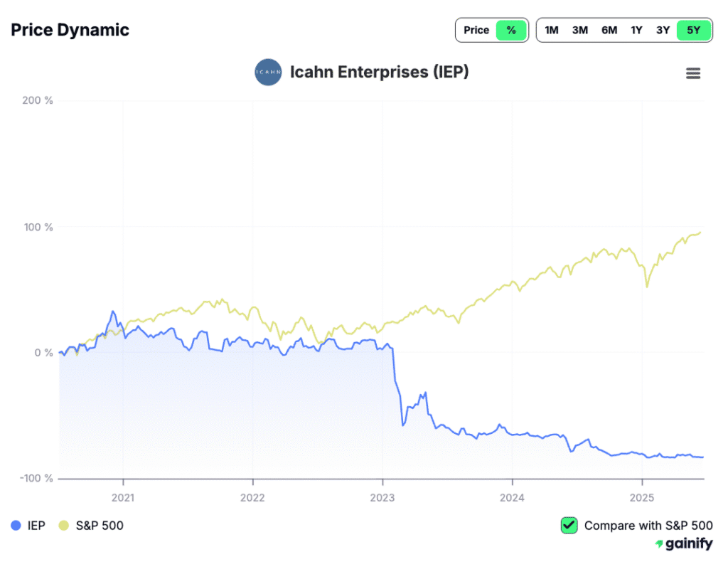Switch to the 3M timeframe

[x=580, y=30]
